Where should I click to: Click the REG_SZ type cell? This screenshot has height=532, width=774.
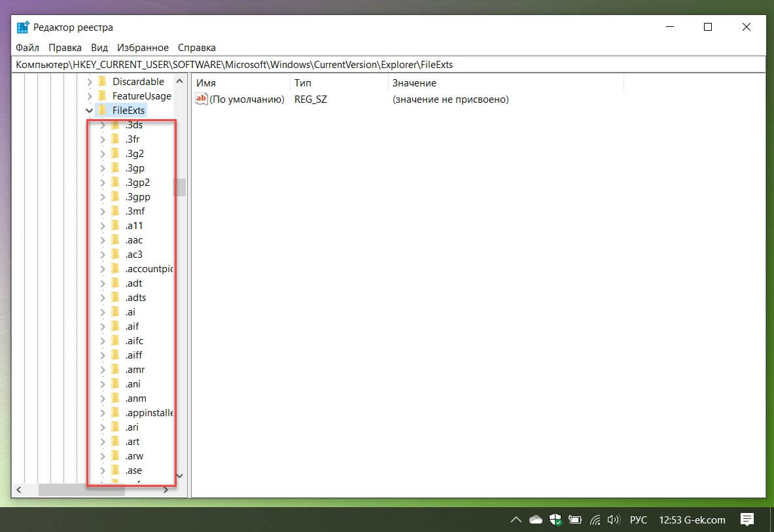pyautogui.click(x=311, y=99)
